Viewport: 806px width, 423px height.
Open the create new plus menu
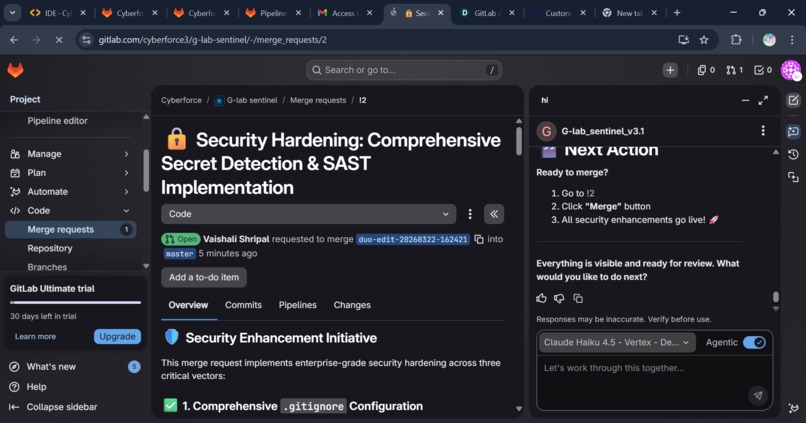[x=670, y=70]
